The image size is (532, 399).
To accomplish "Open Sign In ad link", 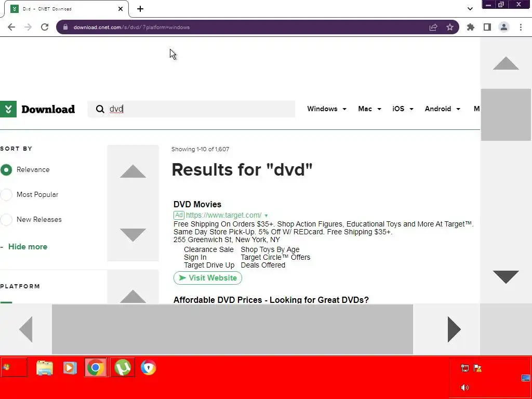I will (195, 257).
